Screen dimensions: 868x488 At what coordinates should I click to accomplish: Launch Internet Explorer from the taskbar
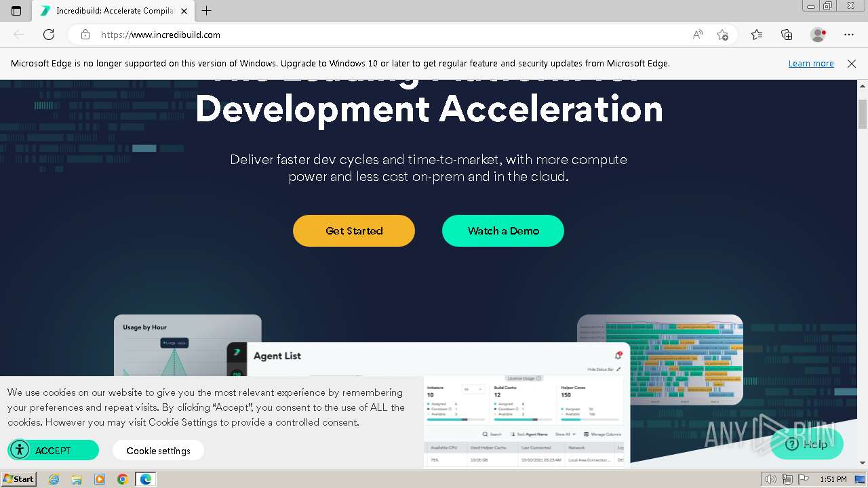pyautogui.click(x=54, y=479)
